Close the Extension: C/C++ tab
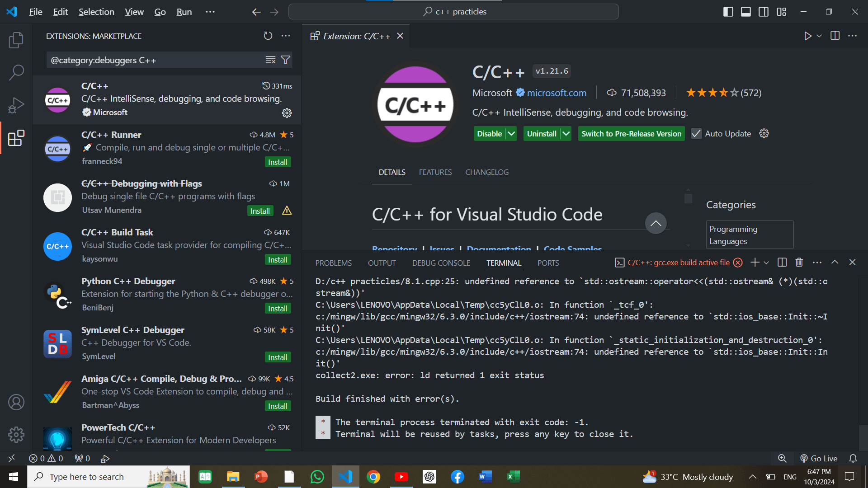This screenshot has height=488, width=868. click(400, 36)
